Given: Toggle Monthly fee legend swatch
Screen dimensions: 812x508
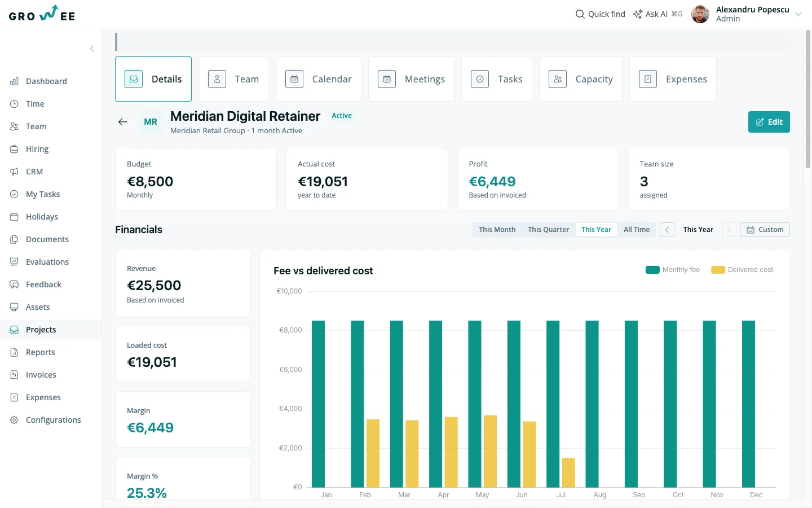Looking at the screenshot, I should (x=652, y=270).
